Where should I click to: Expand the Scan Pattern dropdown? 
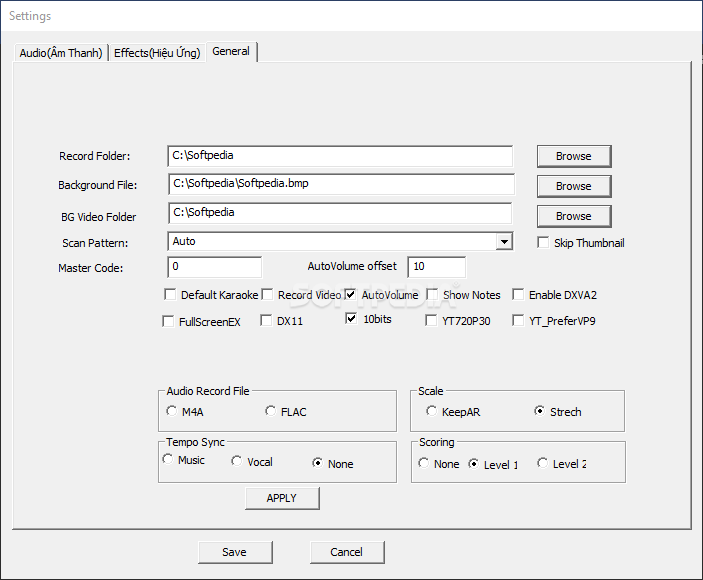504,242
